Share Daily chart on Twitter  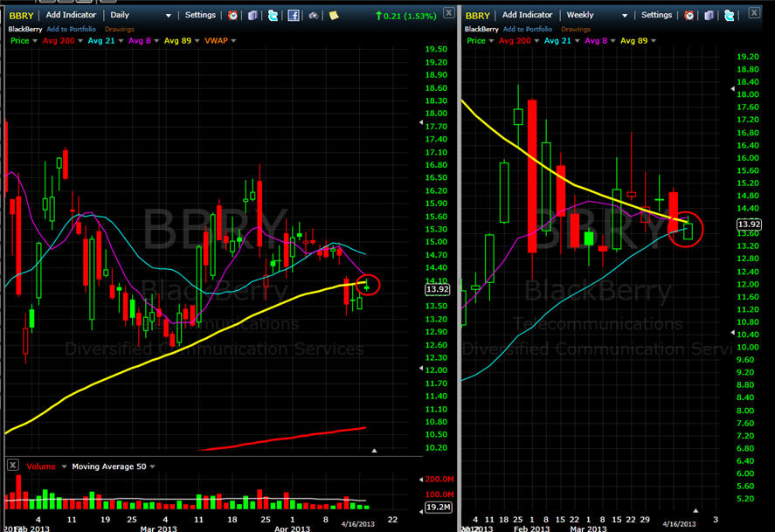(x=273, y=16)
